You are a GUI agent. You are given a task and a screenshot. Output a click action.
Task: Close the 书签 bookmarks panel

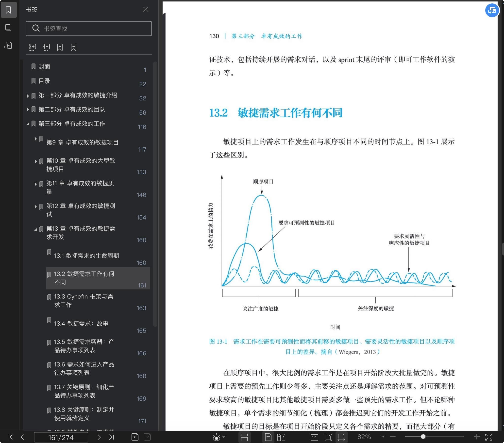pyautogui.click(x=146, y=9)
